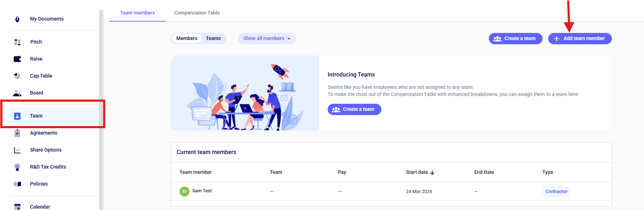Open the Raise wallet icon
Image resolution: width=644 pixels, height=210 pixels.
click(17, 59)
